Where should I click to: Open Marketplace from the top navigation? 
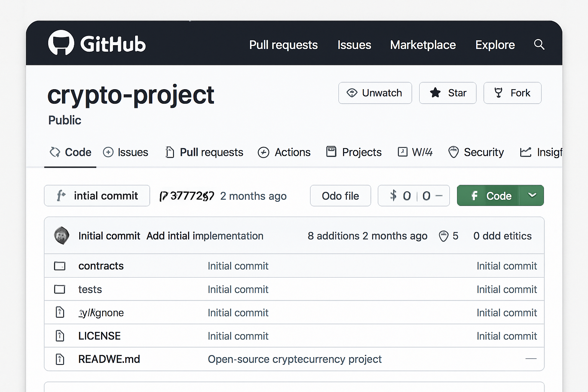pos(423,45)
